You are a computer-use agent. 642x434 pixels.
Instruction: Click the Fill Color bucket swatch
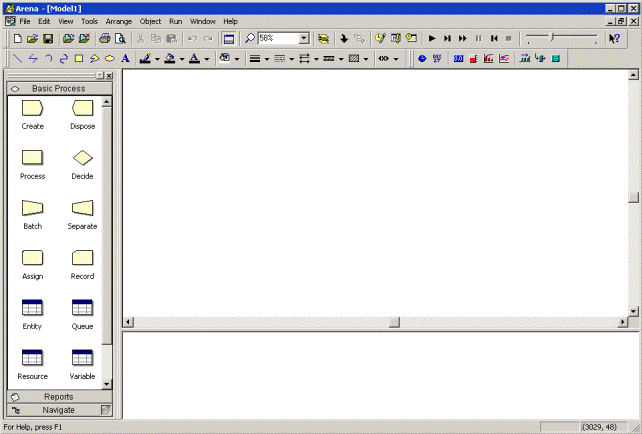tap(170, 59)
